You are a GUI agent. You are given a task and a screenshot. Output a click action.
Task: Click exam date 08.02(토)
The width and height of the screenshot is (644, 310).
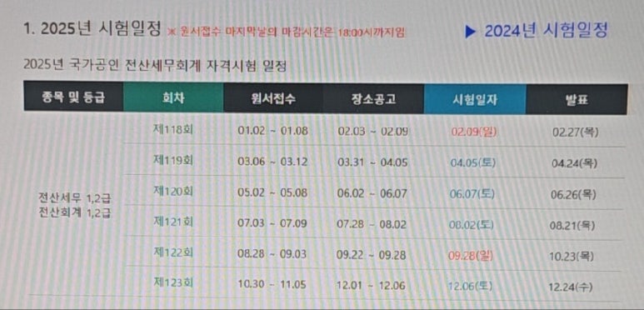tap(472, 225)
